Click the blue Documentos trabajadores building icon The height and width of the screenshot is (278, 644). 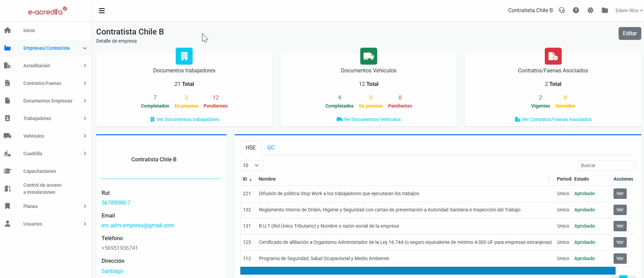pos(184,56)
